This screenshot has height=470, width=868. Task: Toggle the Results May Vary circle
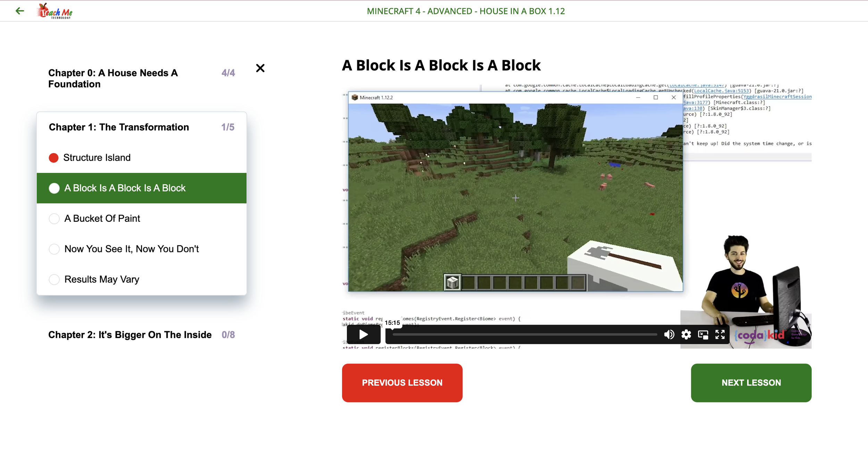pyautogui.click(x=54, y=279)
